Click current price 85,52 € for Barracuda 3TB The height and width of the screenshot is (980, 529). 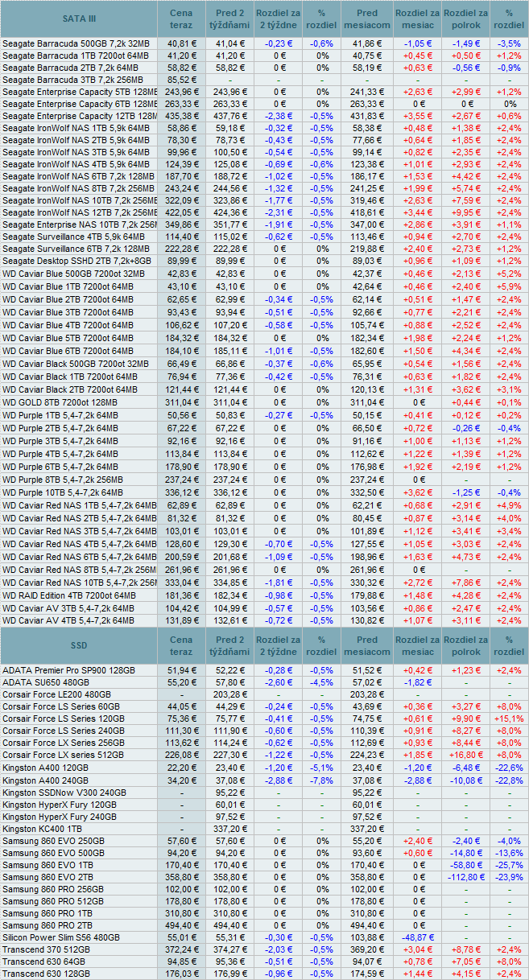click(x=181, y=80)
